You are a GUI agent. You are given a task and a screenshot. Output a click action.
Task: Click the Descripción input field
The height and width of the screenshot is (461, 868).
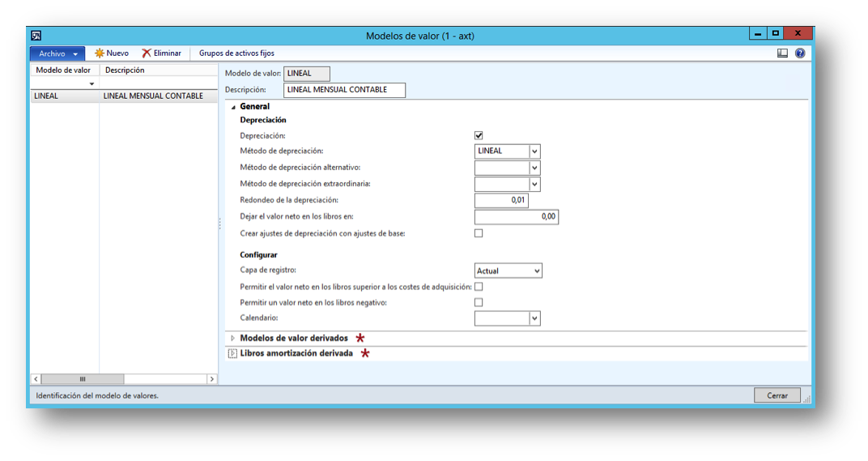344,90
